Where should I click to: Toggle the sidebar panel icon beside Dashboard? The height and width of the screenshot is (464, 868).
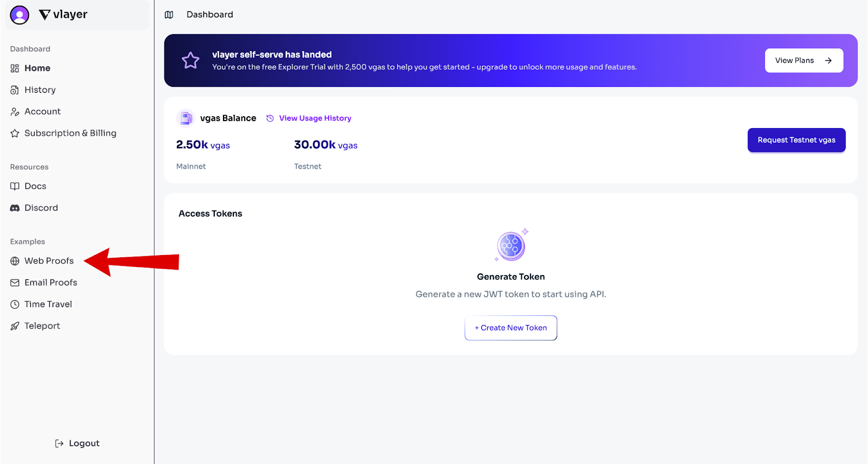point(169,15)
